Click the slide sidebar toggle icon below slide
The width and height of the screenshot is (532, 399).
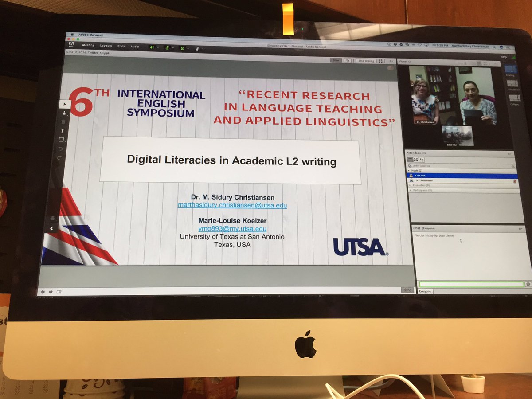[59, 292]
